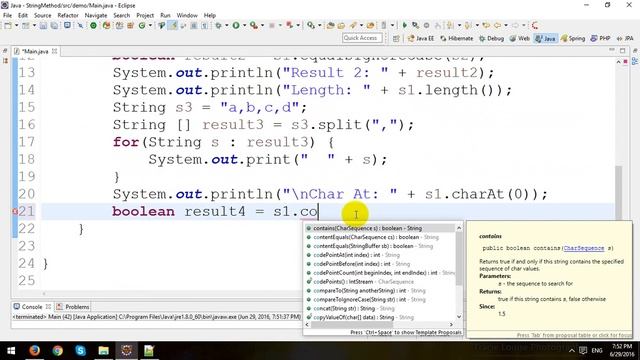Choose concat(String str) proposal
The width and height of the screenshot is (640, 360).
point(380,309)
